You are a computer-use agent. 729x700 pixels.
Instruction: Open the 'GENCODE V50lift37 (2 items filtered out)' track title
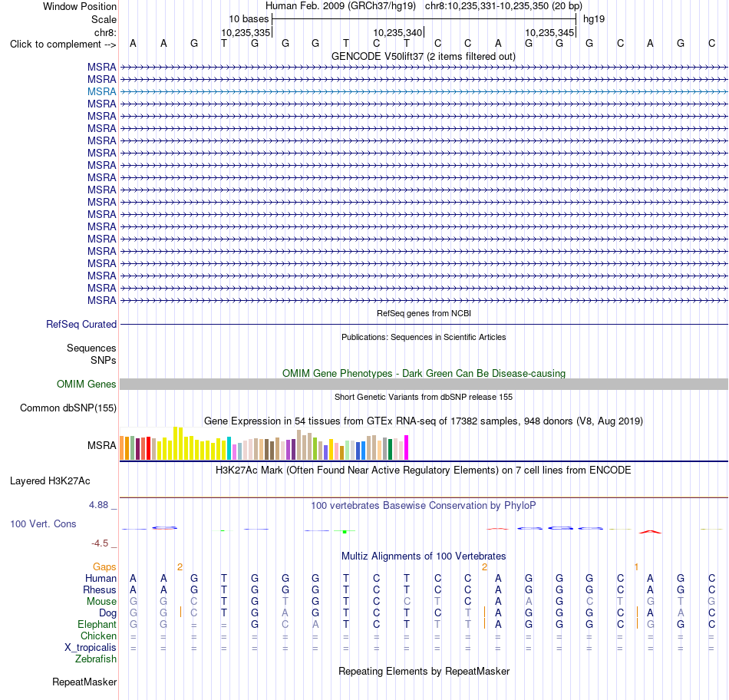coord(423,56)
